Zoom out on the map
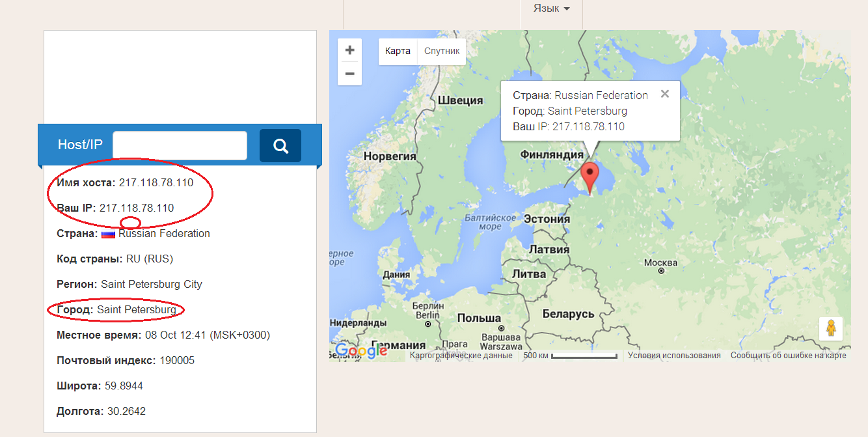 click(x=349, y=74)
